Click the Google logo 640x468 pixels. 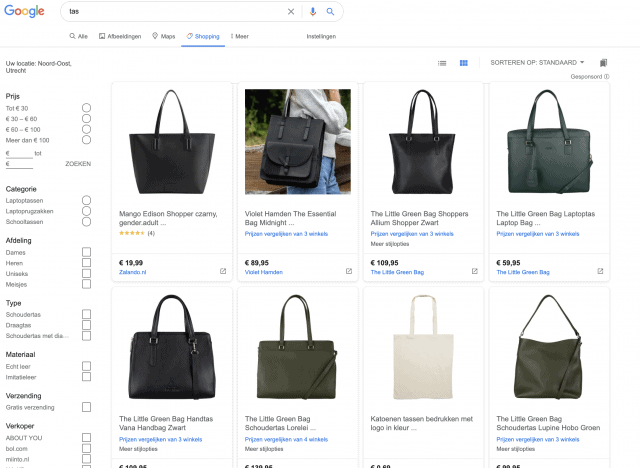pyautogui.click(x=24, y=11)
